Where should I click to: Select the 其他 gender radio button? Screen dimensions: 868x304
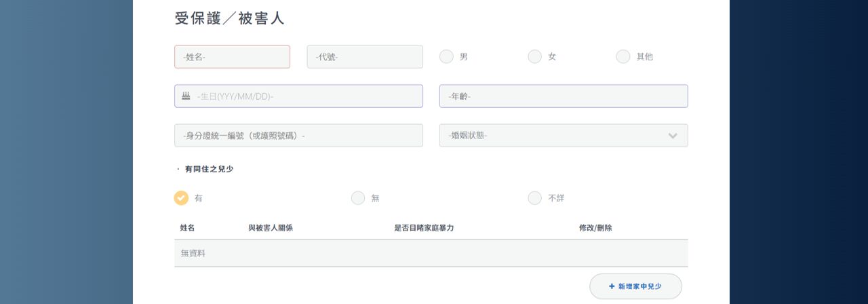(x=623, y=57)
